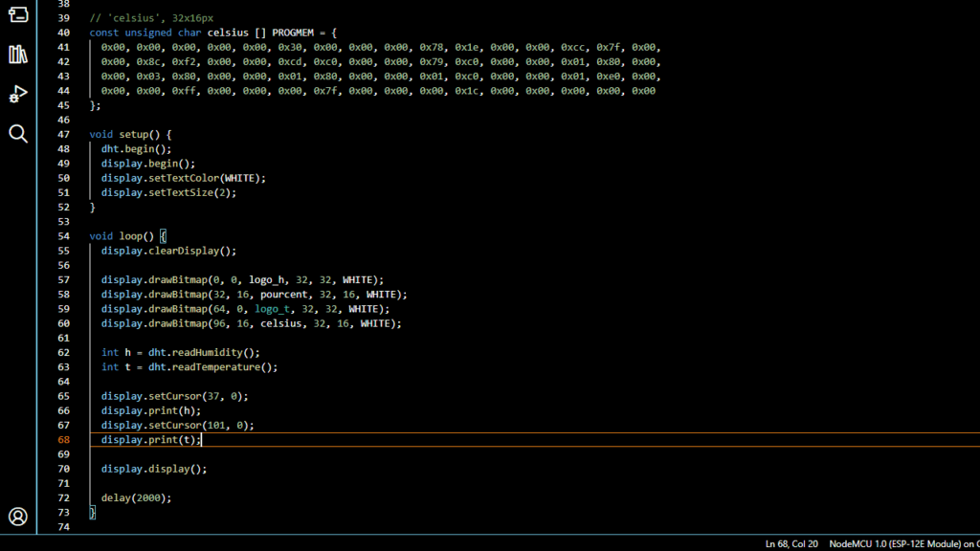
Task: Click the '};' closing the celsius array
Action: click(95, 105)
